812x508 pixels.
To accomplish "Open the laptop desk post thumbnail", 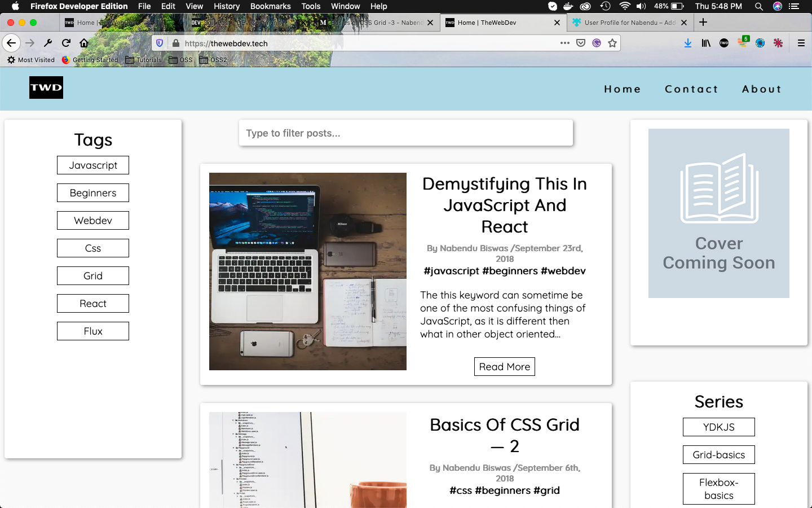I will tap(308, 271).
